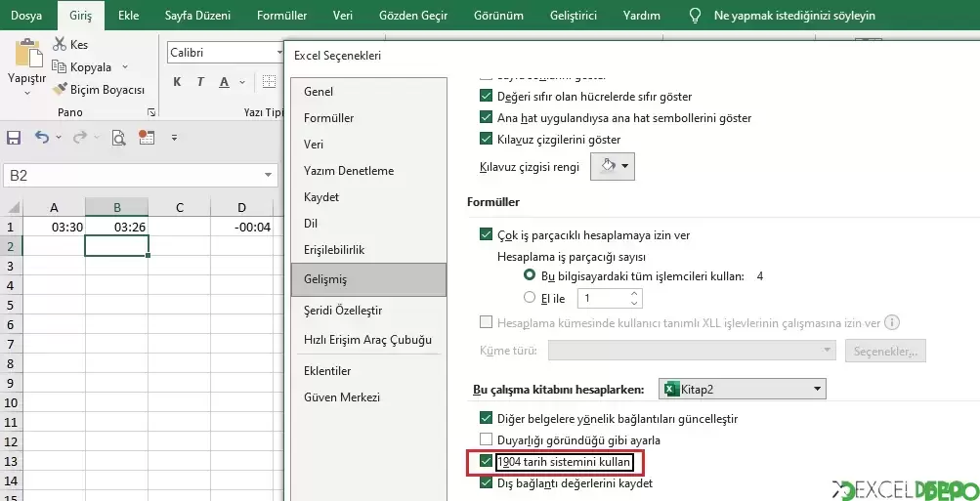Open the Calibri font name dropdown
This screenshot has height=501, width=980.
[x=279, y=53]
